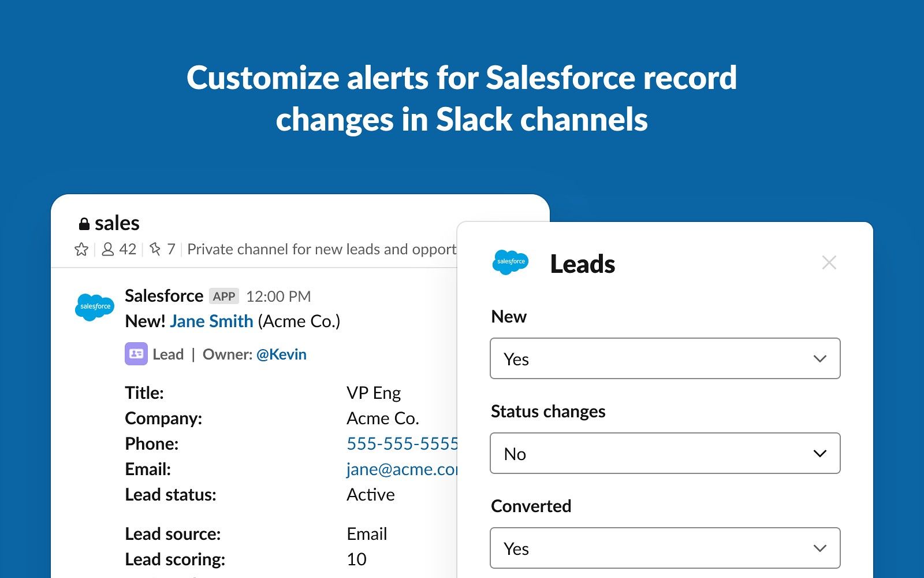
Task: Disable Status changes alerts
Action: pos(665,453)
